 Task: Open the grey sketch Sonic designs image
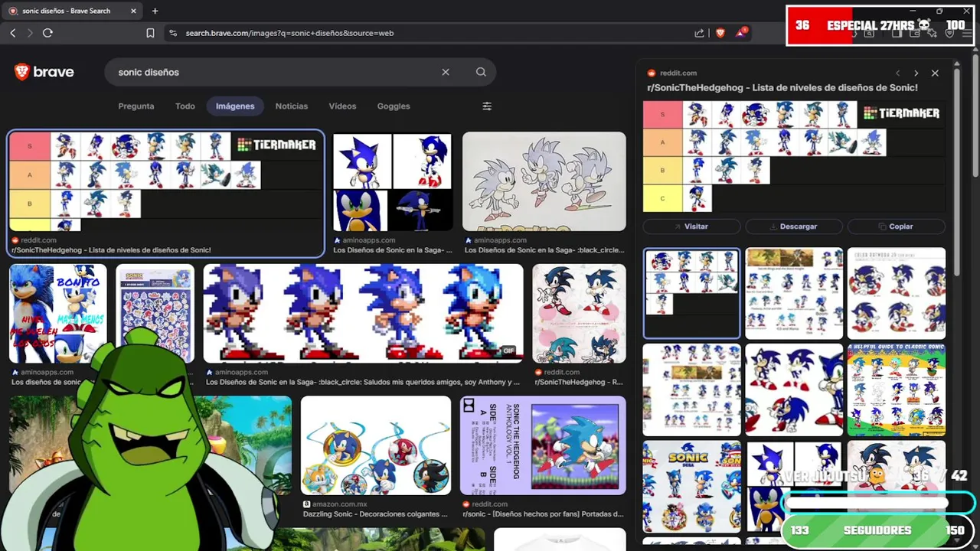[544, 181]
